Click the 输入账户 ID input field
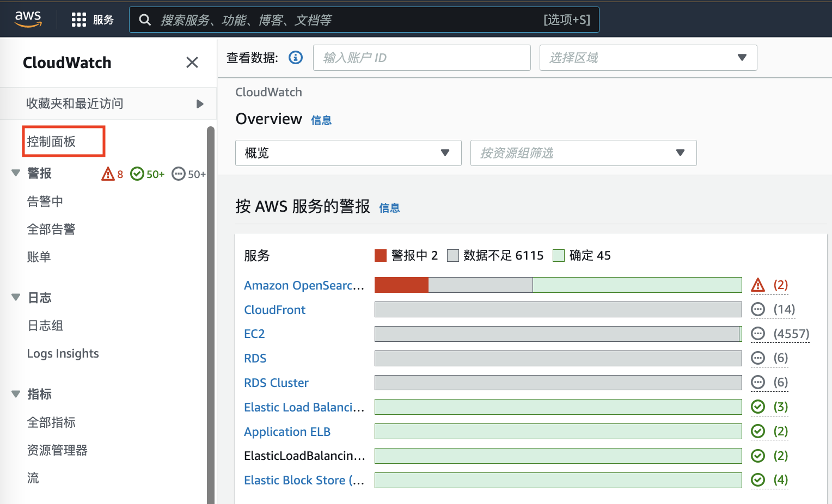 (421, 58)
